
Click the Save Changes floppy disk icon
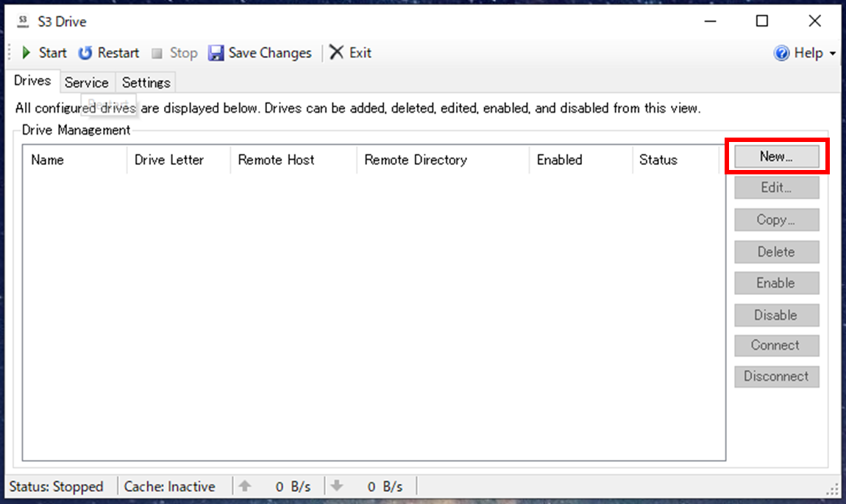click(x=216, y=53)
